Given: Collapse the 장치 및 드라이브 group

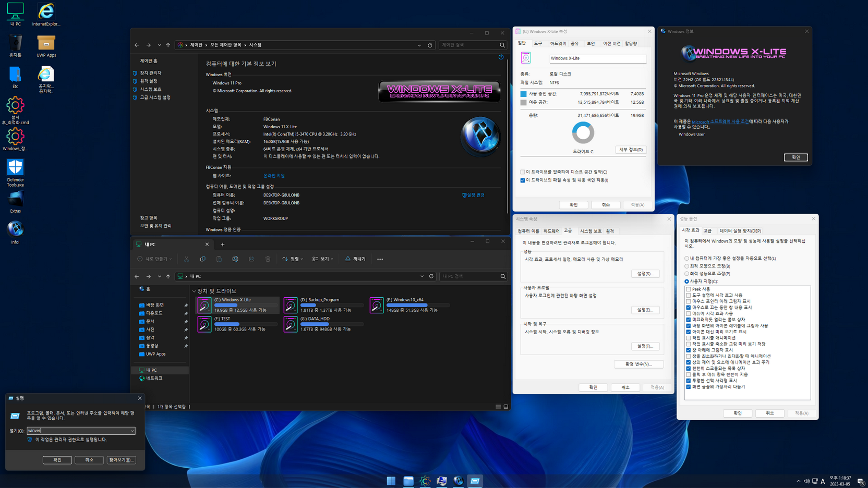Looking at the screenshot, I should pos(194,291).
